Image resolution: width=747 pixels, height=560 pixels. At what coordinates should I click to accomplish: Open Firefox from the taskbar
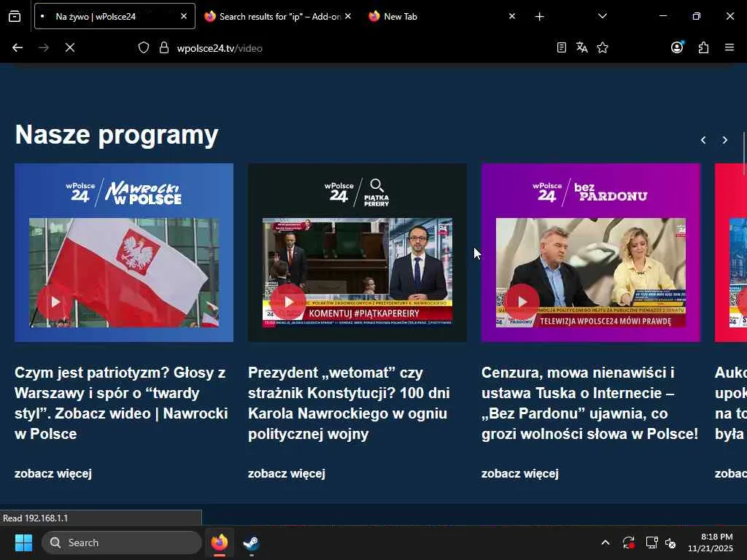click(x=220, y=542)
